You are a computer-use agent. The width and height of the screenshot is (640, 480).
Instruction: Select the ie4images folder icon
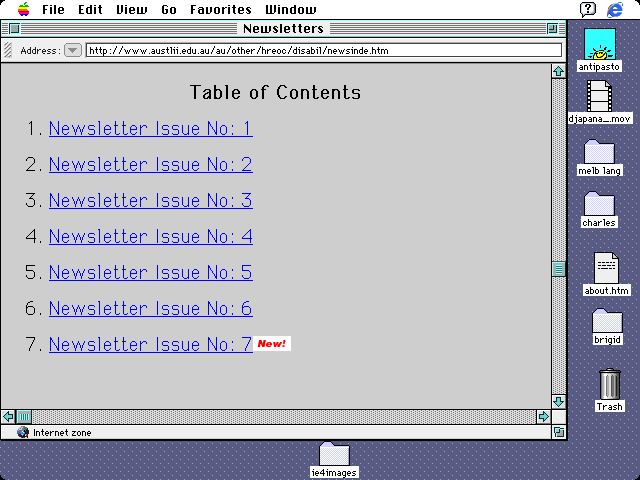tap(334, 454)
